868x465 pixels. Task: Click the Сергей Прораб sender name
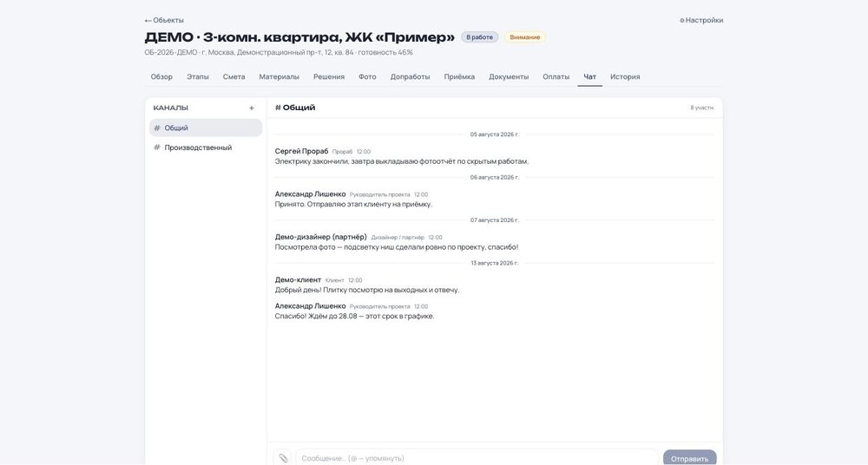coord(302,151)
